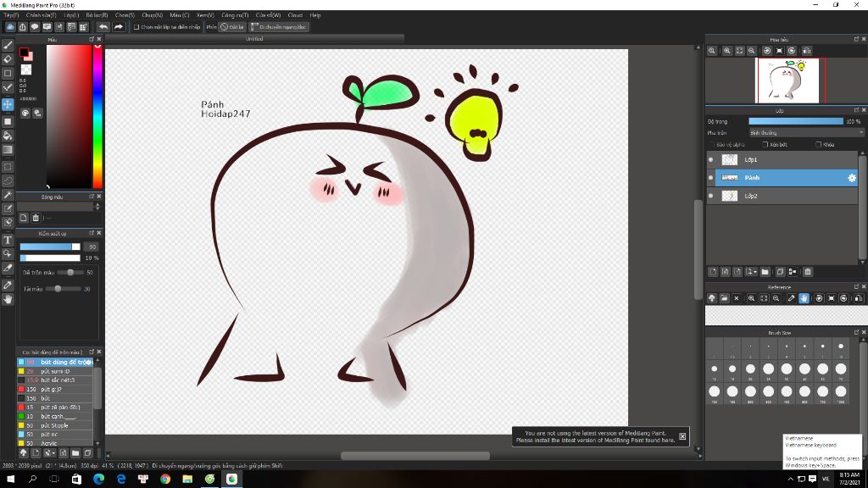Select the "bút Stipple" brush

click(x=55, y=425)
